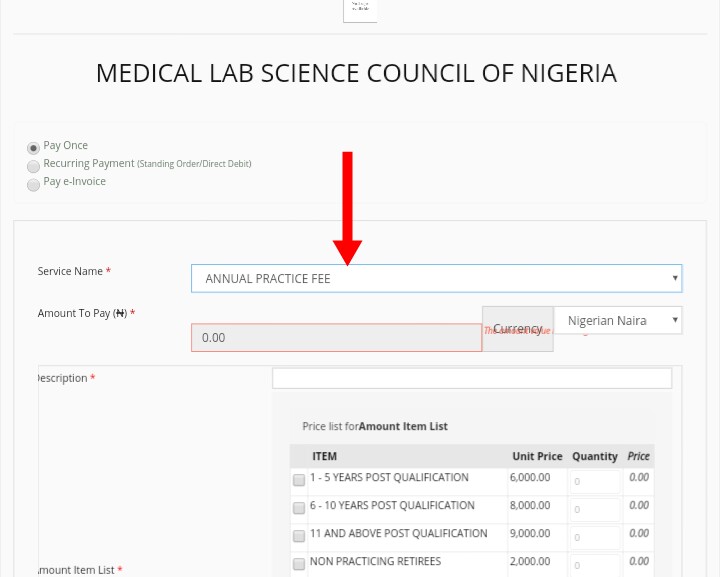Click quantity box for 11 And Above
Viewport: 720px width, 577px height.
point(595,538)
